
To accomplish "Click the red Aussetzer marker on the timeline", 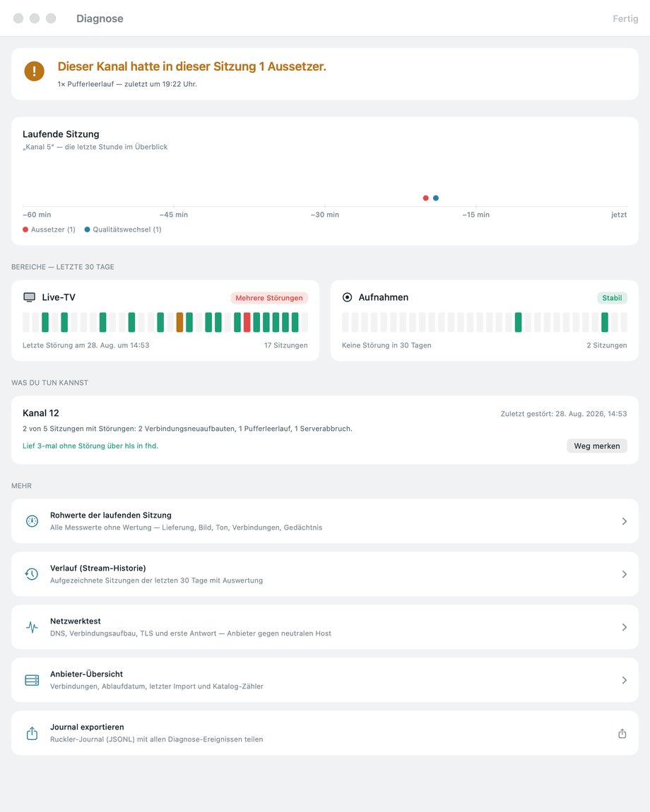I will [425, 198].
